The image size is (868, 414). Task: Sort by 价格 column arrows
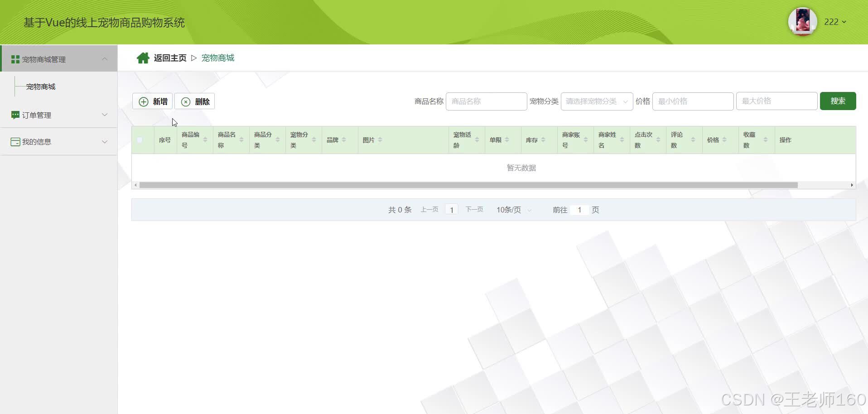click(724, 140)
